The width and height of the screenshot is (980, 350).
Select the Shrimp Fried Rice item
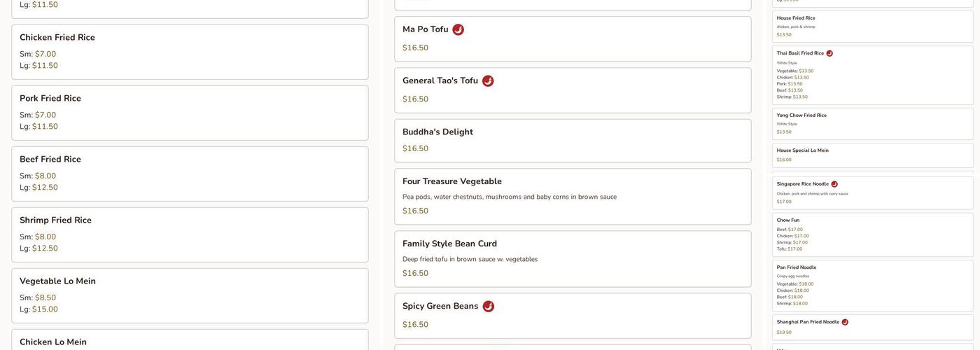click(55, 220)
